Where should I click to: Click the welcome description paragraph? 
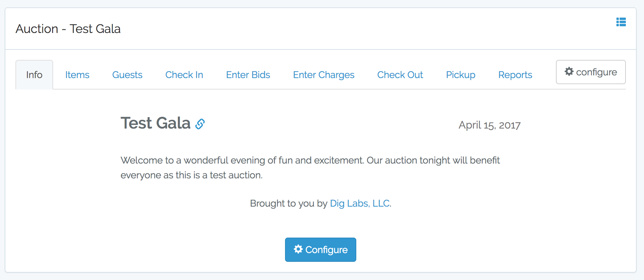[310, 168]
